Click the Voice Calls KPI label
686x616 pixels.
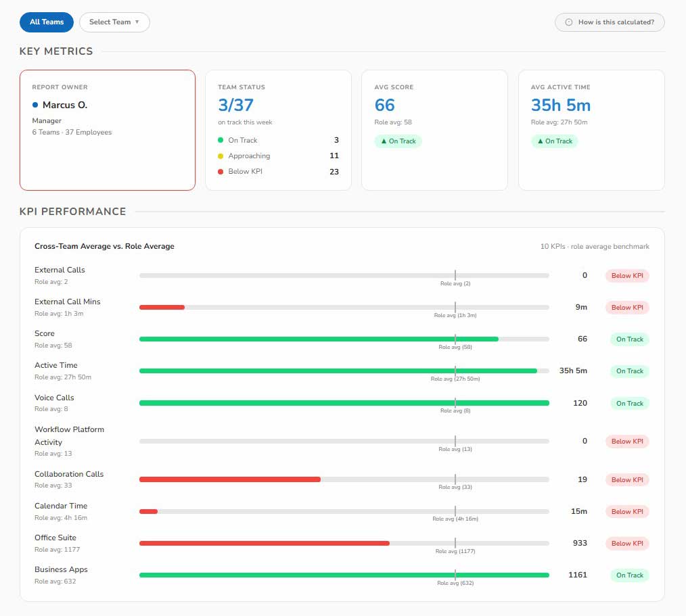click(54, 398)
